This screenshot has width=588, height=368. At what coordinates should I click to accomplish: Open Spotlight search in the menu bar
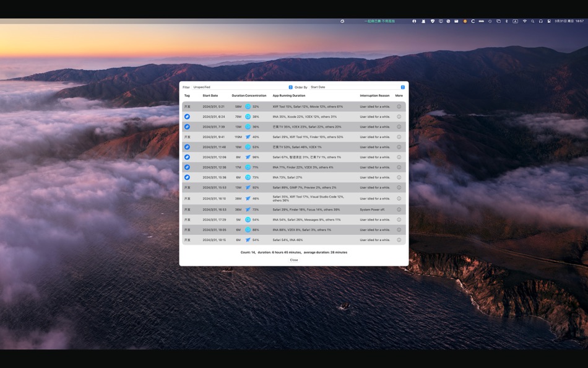point(532,22)
